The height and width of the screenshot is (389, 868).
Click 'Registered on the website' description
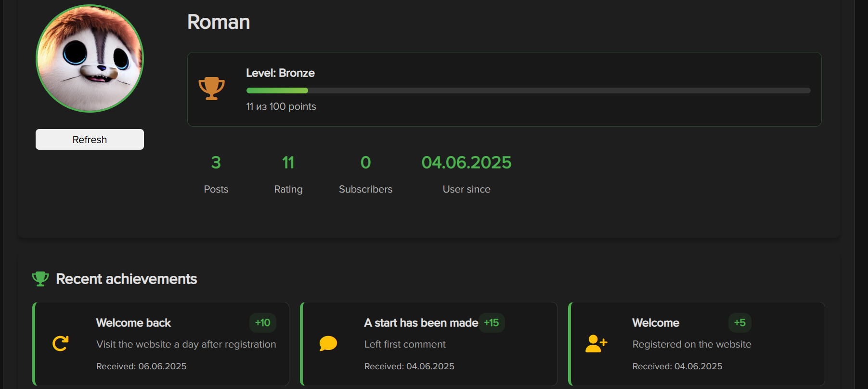tap(692, 344)
